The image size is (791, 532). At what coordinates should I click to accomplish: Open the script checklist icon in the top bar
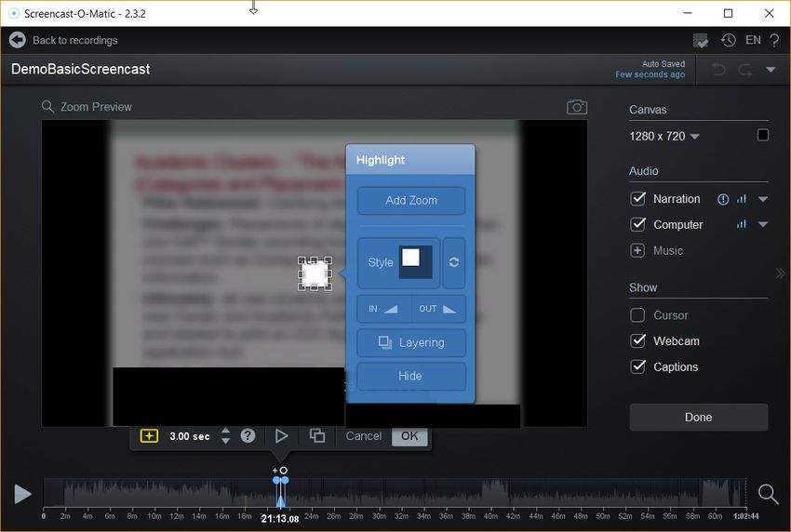(x=701, y=40)
